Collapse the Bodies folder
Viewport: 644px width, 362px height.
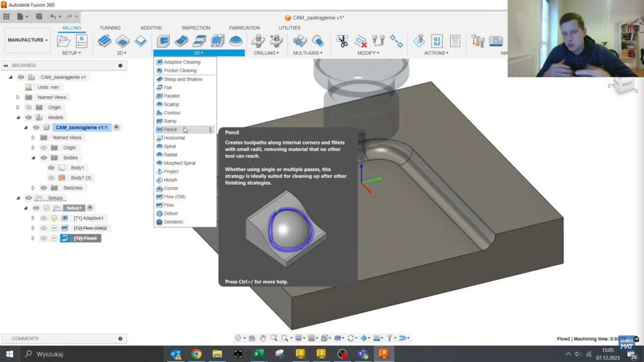[33, 158]
